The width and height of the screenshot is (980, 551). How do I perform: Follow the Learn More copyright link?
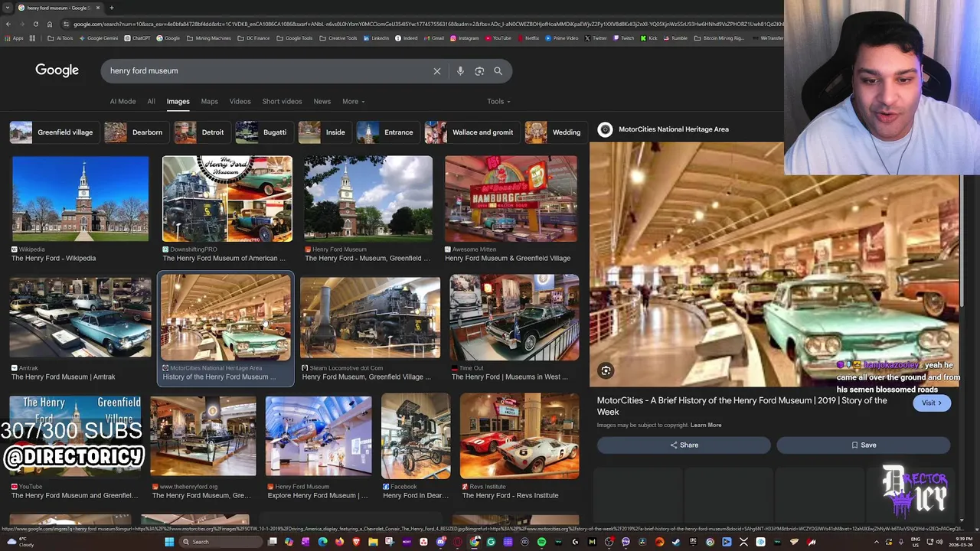(706, 425)
